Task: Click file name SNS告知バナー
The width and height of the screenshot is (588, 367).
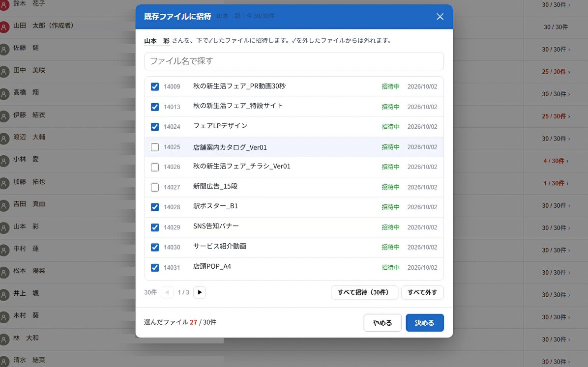Action: [x=216, y=226]
